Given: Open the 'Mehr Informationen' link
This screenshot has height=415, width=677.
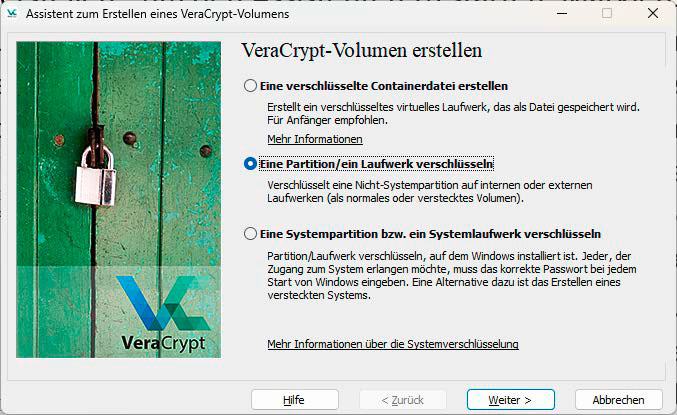Looking at the screenshot, I should [315, 139].
